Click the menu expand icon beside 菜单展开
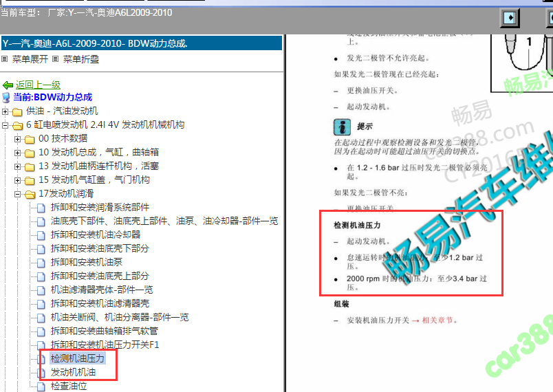 coord(5,59)
